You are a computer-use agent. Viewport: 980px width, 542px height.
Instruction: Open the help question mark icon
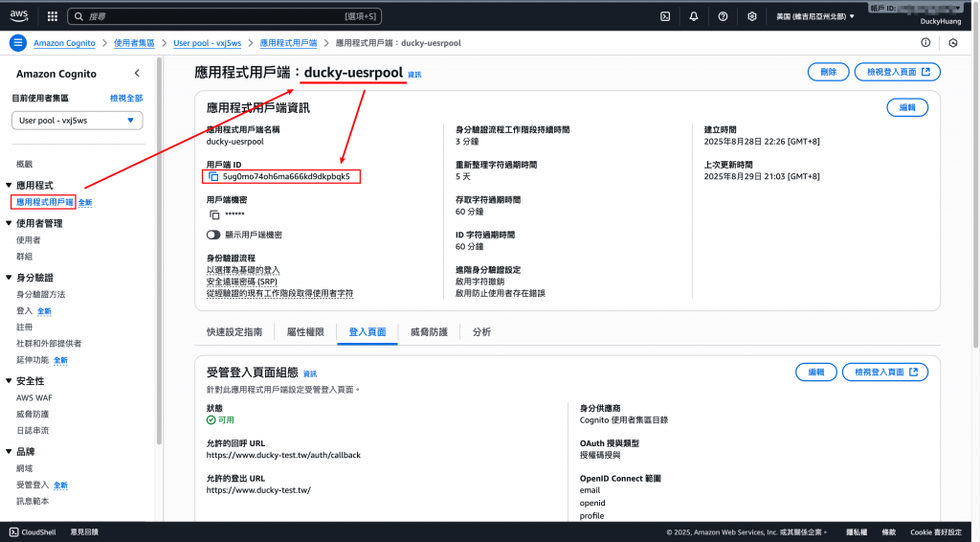point(723,16)
